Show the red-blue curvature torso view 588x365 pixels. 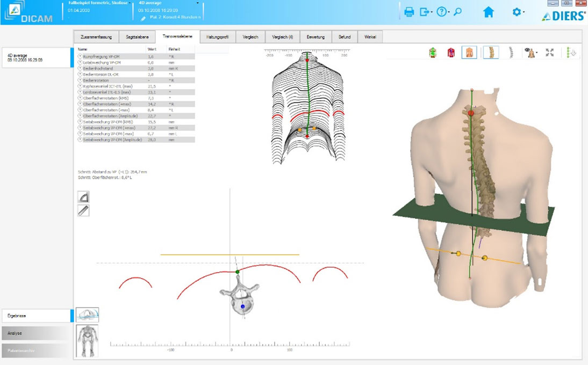(x=451, y=53)
